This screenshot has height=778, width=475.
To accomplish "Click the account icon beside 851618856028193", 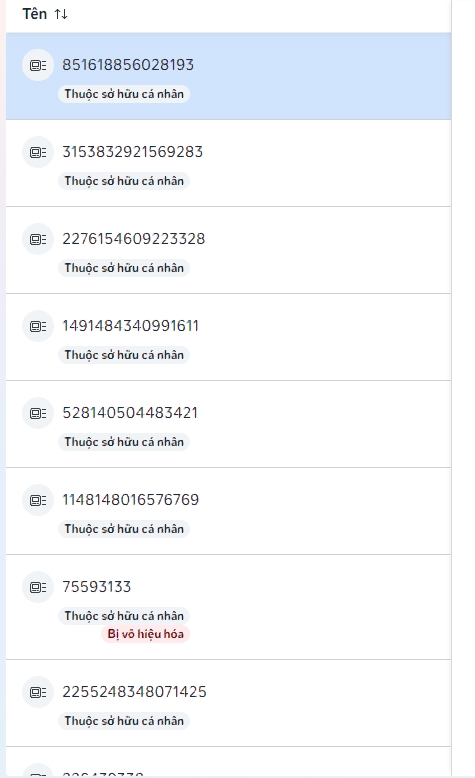I will (x=38, y=65).
